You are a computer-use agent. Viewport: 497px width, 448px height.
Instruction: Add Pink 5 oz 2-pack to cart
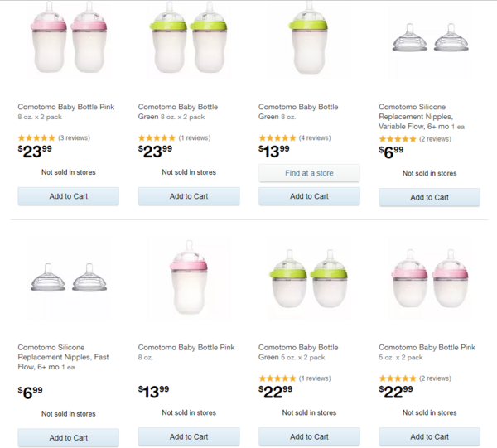point(429,436)
